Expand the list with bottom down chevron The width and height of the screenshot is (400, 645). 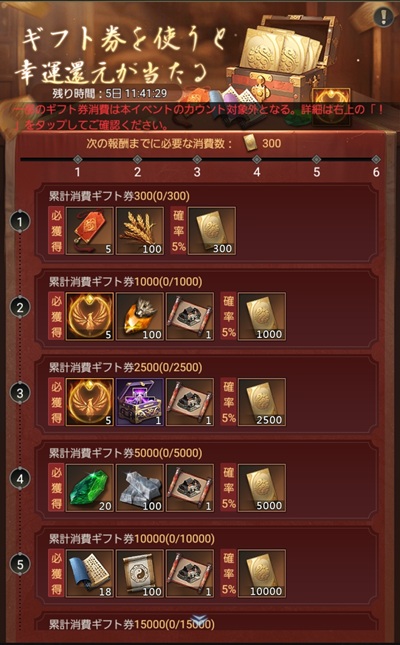coord(199,619)
